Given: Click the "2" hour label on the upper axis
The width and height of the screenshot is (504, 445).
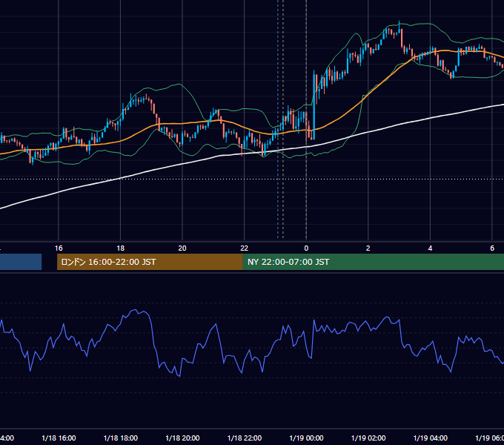Looking at the screenshot, I should tap(368, 248).
